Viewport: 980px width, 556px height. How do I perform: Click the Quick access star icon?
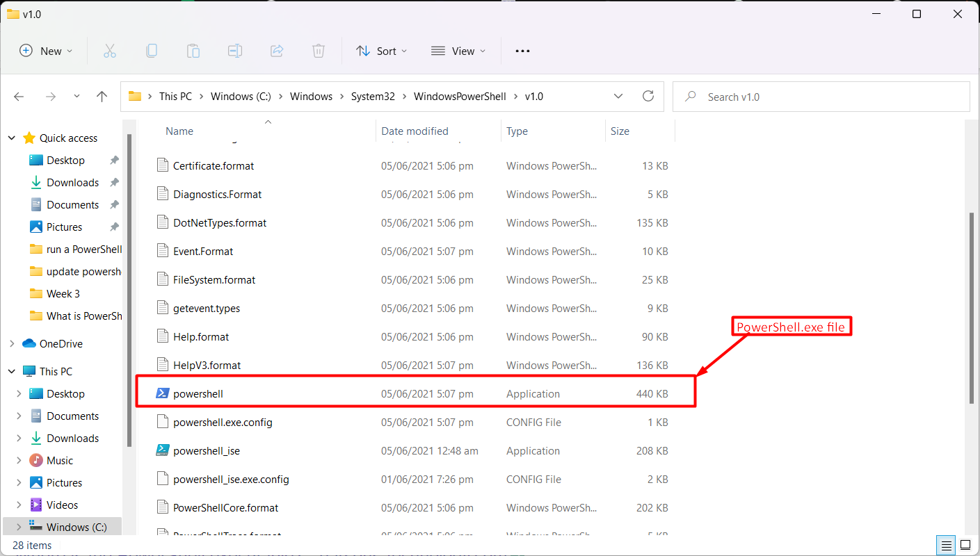click(29, 138)
